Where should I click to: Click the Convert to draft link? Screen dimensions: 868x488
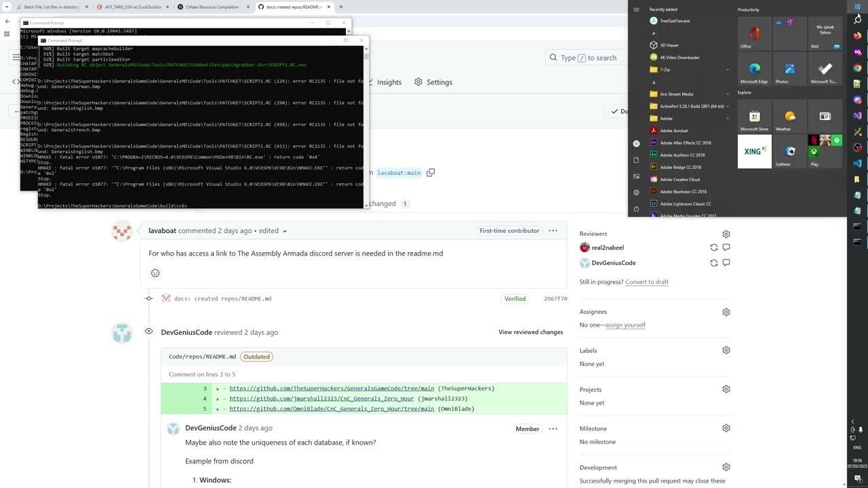647,282
